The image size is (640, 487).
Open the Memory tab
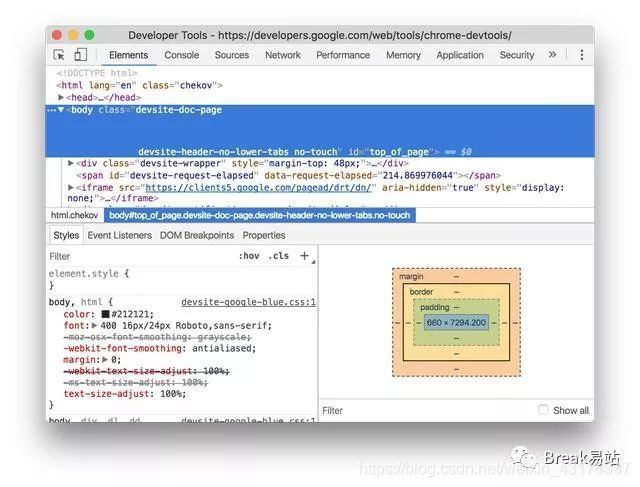tap(403, 55)
